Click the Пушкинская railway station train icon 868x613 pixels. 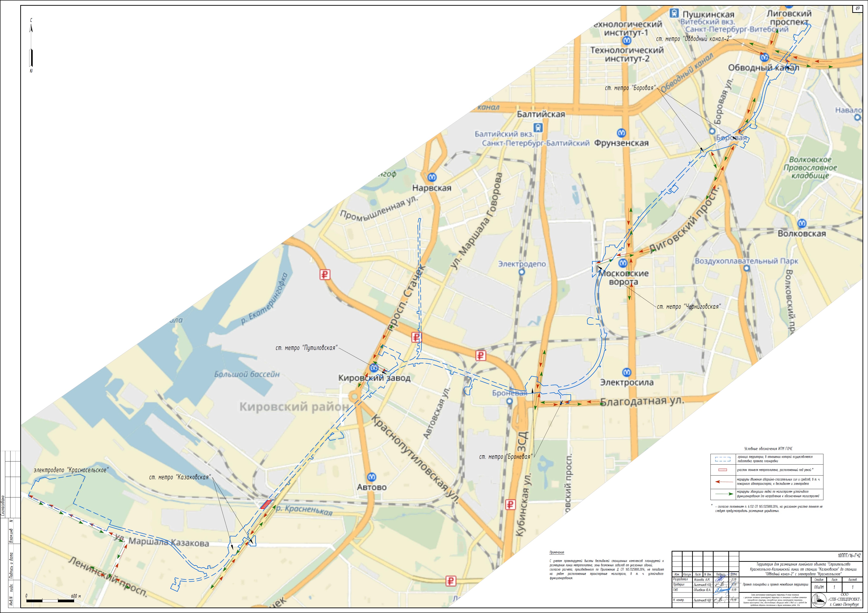coord(674,14)
